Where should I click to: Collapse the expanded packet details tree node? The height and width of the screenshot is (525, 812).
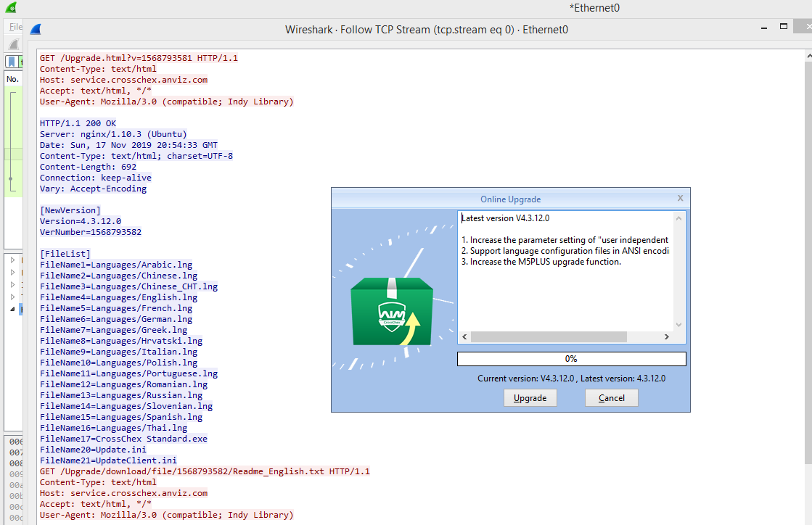pos(12,309)
